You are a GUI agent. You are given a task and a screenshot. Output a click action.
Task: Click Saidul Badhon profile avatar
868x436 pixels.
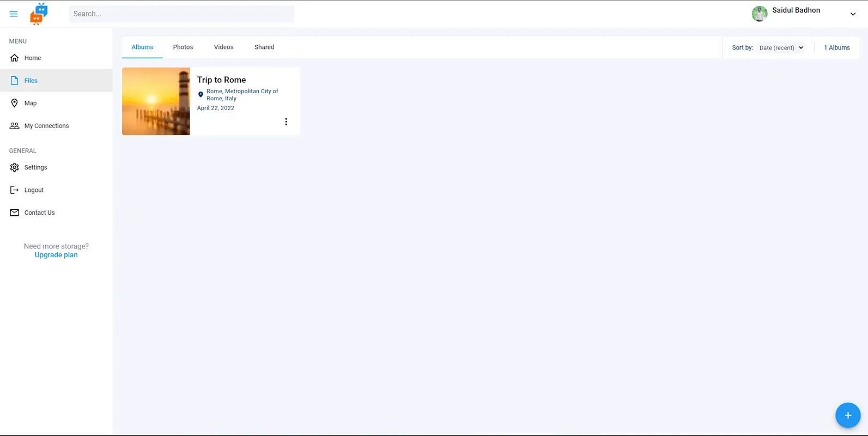(760, 14)
